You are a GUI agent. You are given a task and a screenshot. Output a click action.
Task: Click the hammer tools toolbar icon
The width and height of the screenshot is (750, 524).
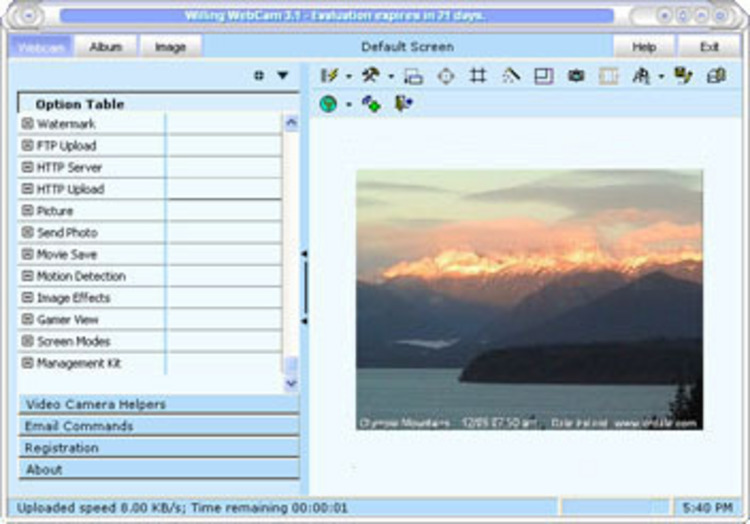pos(370,76)
